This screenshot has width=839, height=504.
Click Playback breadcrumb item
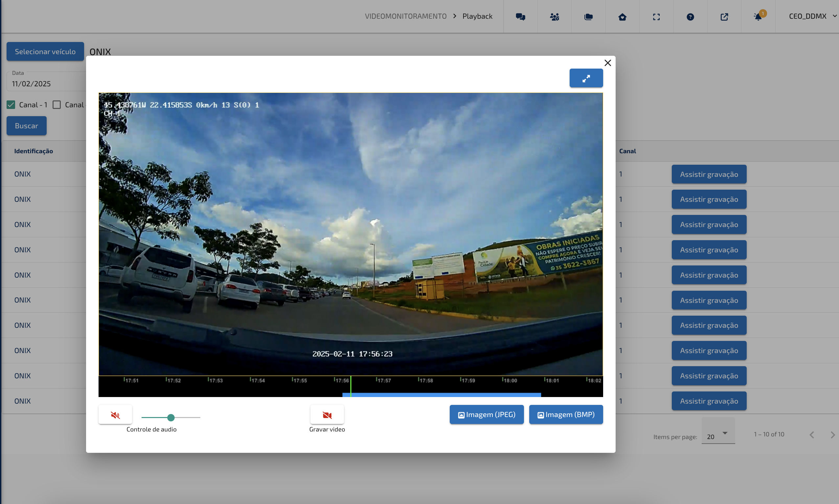[x=477, y=16]
